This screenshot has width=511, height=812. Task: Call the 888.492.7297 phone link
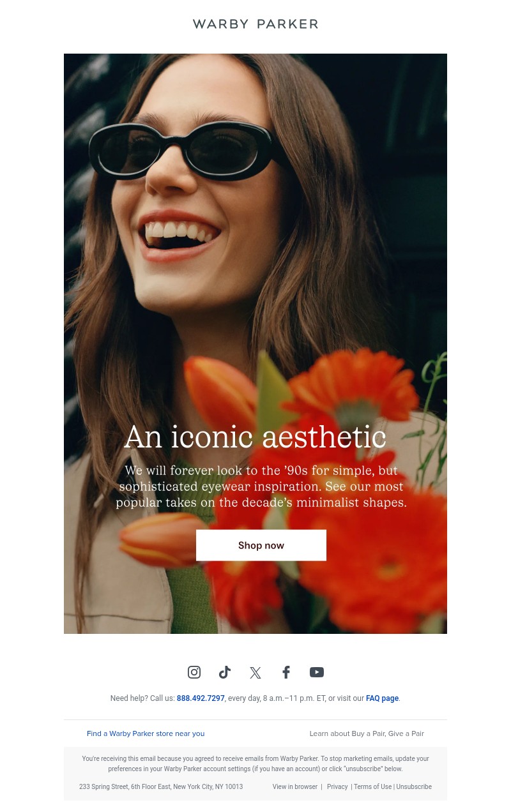tap(201, 698)
